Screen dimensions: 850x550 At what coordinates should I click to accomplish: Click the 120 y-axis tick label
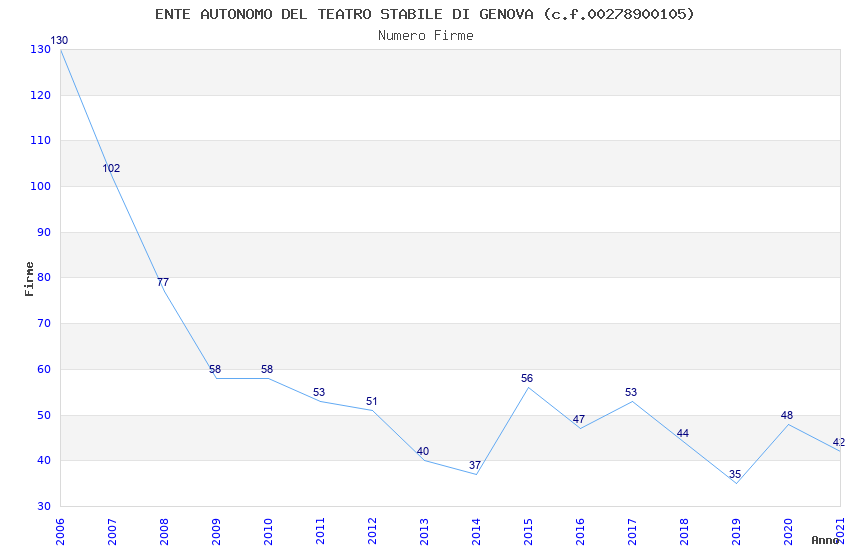[41, 95]
